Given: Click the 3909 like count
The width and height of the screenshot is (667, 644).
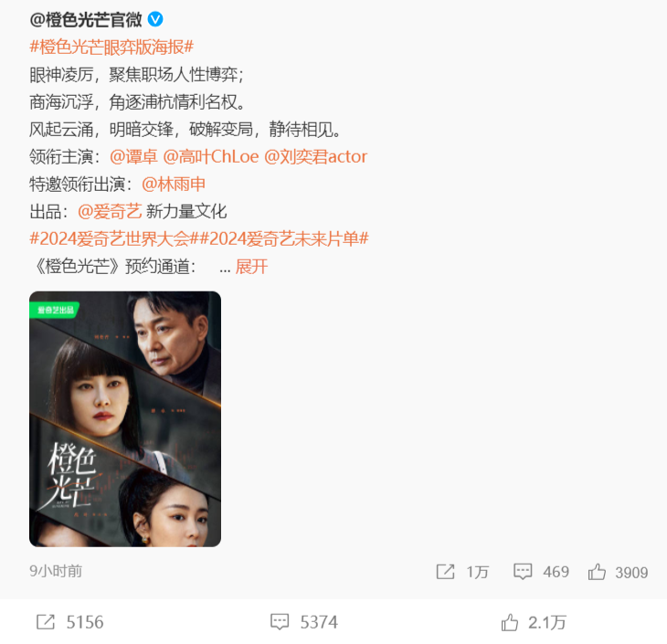Looking at the screenshot, I should [631, 572].
